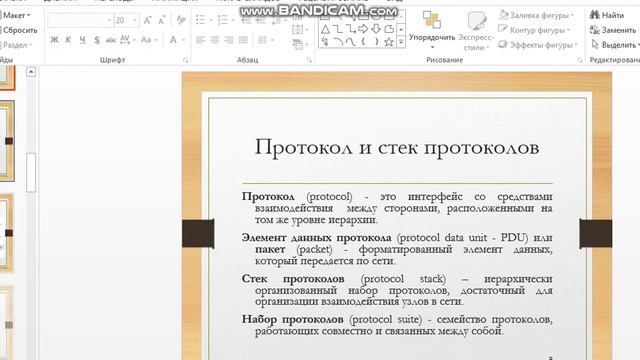Click the Упорядочить arrange icon
This screenshot has width=640, height=360.
click(432, 20)
